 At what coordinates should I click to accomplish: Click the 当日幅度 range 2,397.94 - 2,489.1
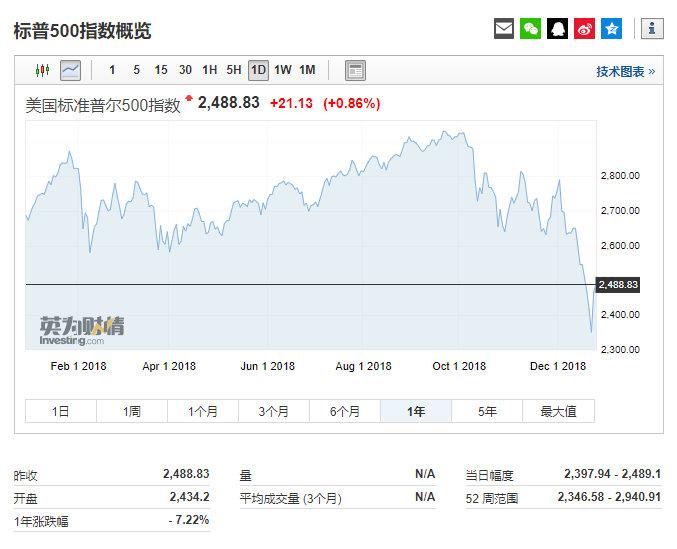pos(612,474)
